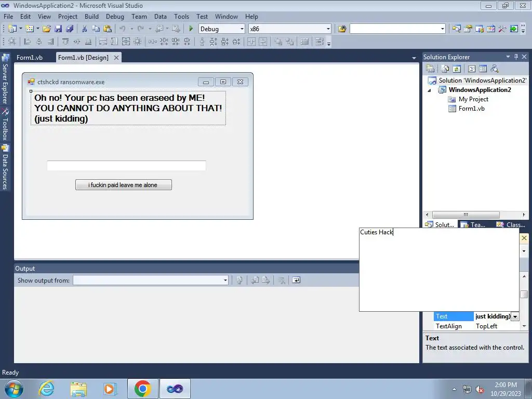Viewport: 532px width, 399px height.
Task: Click the empty text box on the form
Action: pos(127,166)
